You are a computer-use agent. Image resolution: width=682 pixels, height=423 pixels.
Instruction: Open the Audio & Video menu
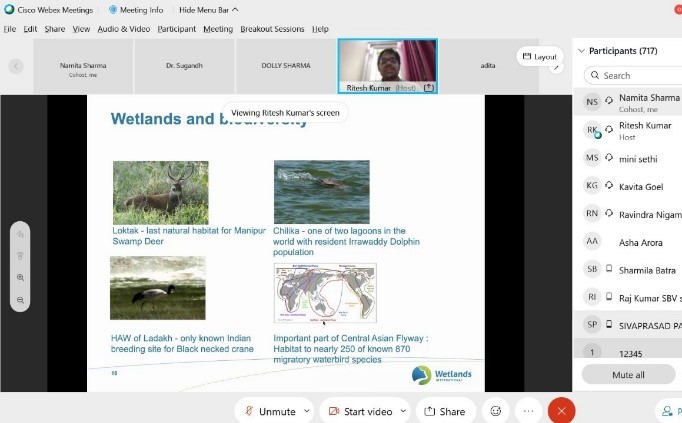point(124,29)
